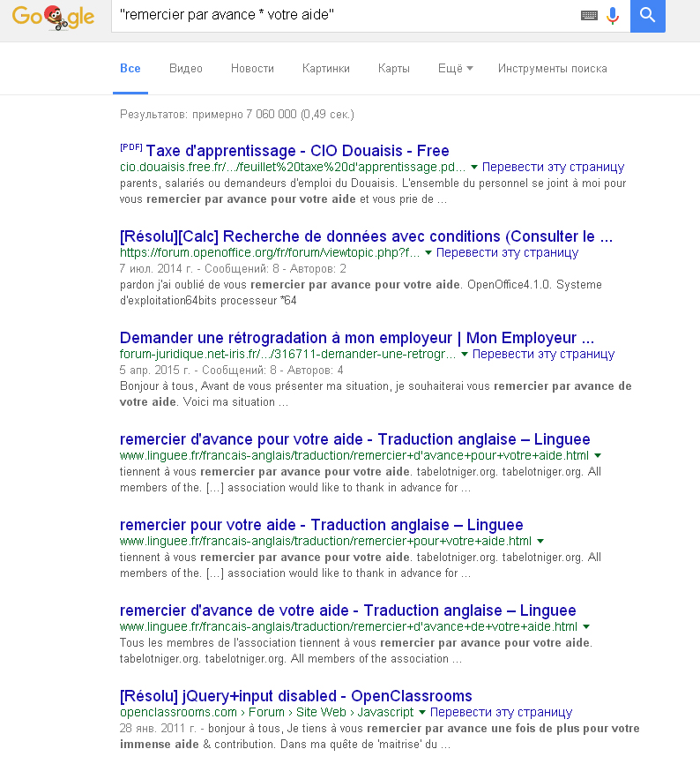Open Demander une rétrogradation à mon employeur result

pos(357,338)
